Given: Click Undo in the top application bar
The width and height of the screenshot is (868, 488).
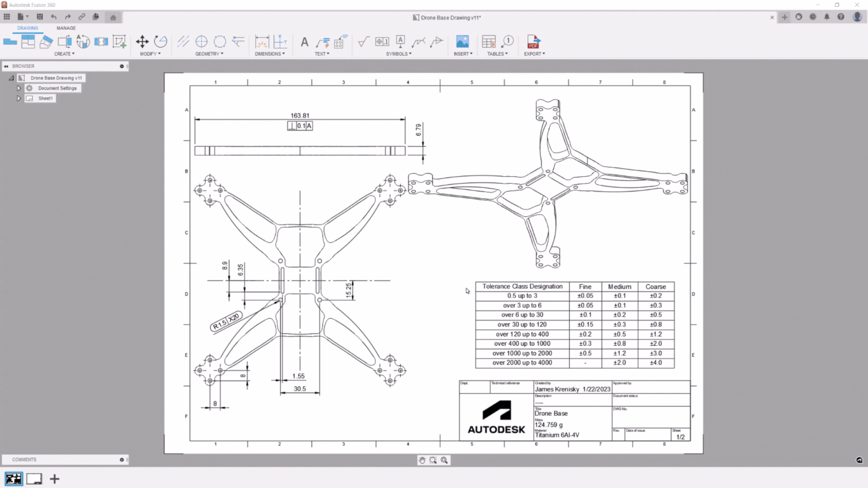Looking at the screenshot, I should click(54, 16).
